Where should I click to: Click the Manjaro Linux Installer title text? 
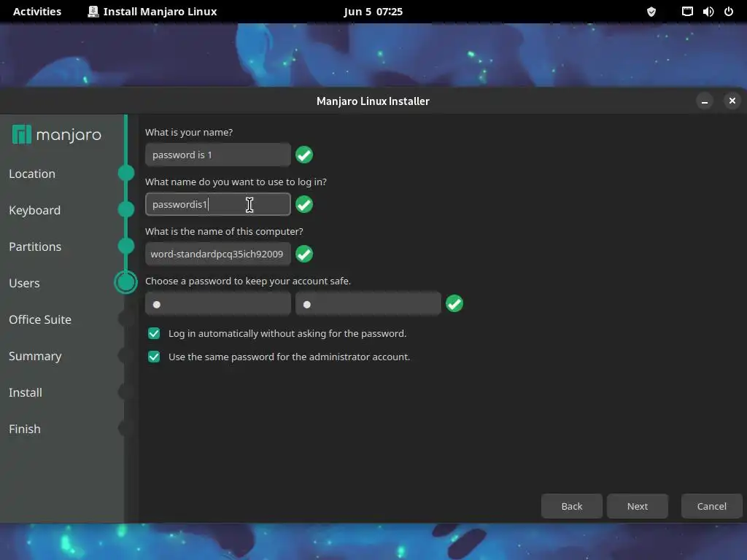(373, 101)
